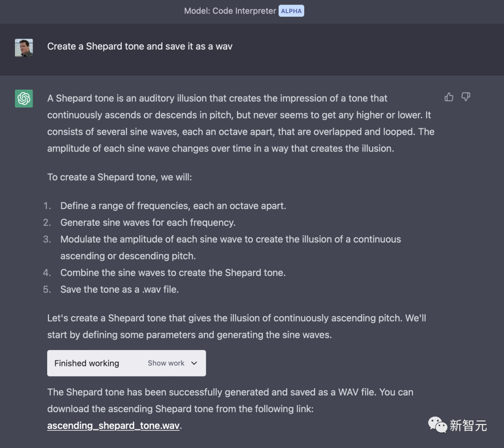Click the thumbs up feedback icon

[449, 97]
